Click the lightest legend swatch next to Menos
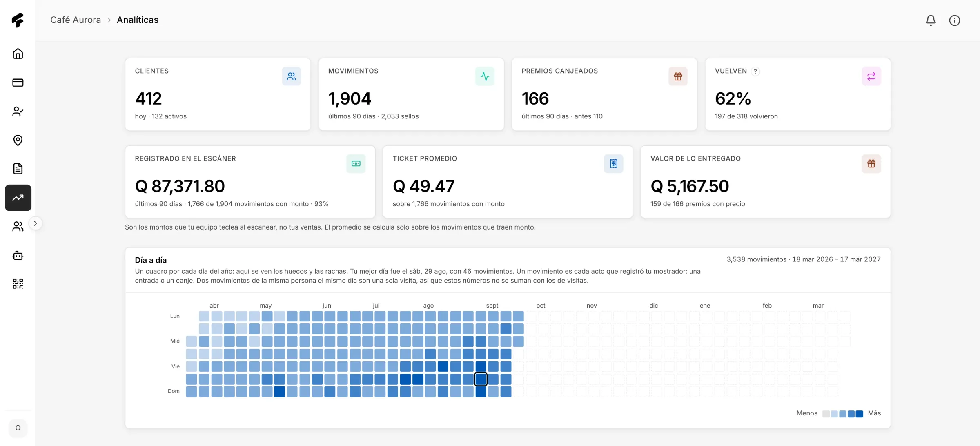The image size is (980, 446). (826, 414)
